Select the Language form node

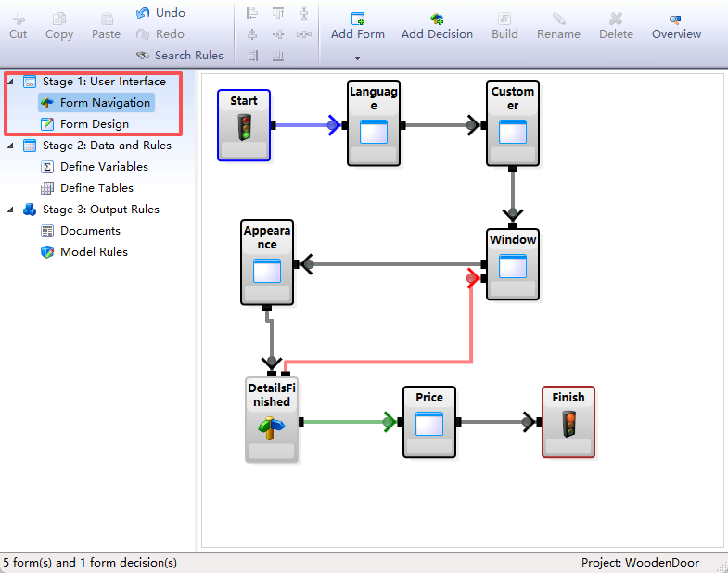click(374, 123)
